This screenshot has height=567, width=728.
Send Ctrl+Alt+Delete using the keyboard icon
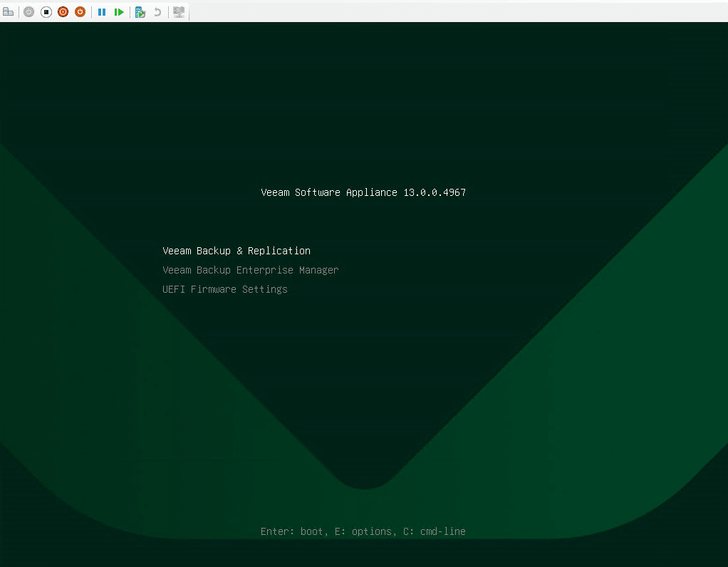coord(9,12)
